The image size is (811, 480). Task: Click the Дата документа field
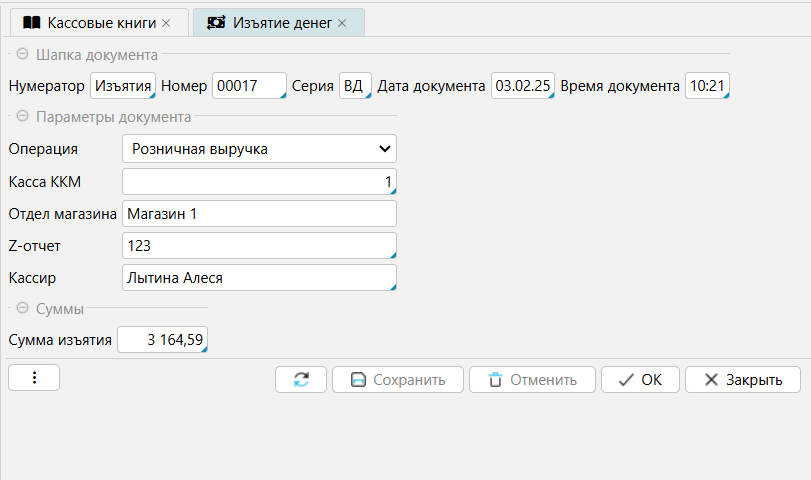(522, 87)
